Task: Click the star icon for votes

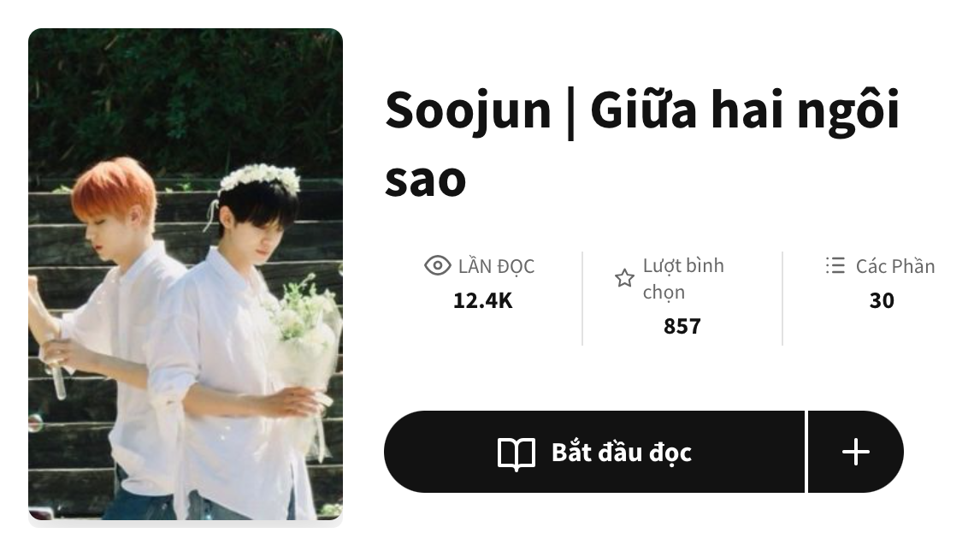Action: pos(624,278)
